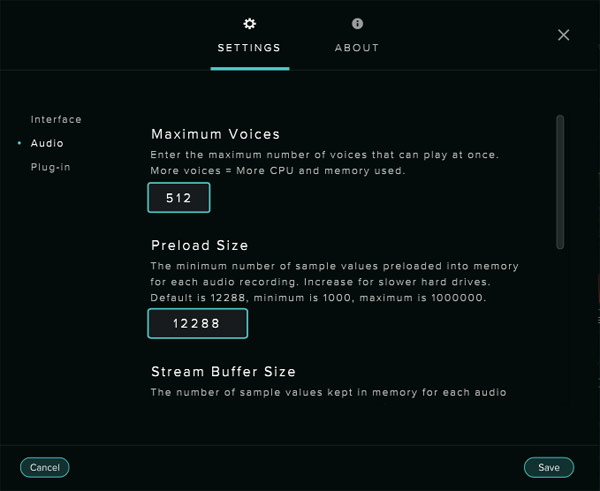Viewport: 600px width, 491px height.
Task: Click the Stream Buffer Size heading
Action: [223, 372]
